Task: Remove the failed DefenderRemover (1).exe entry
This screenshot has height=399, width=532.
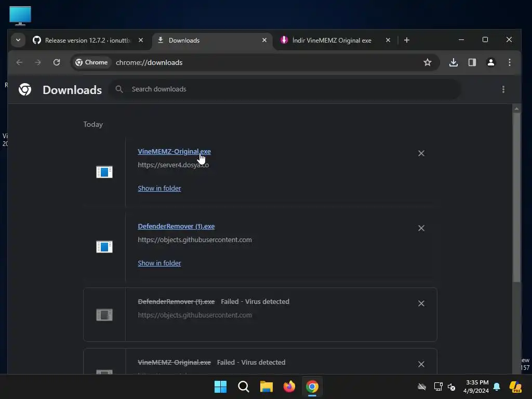Action: [x=421, y=303]
